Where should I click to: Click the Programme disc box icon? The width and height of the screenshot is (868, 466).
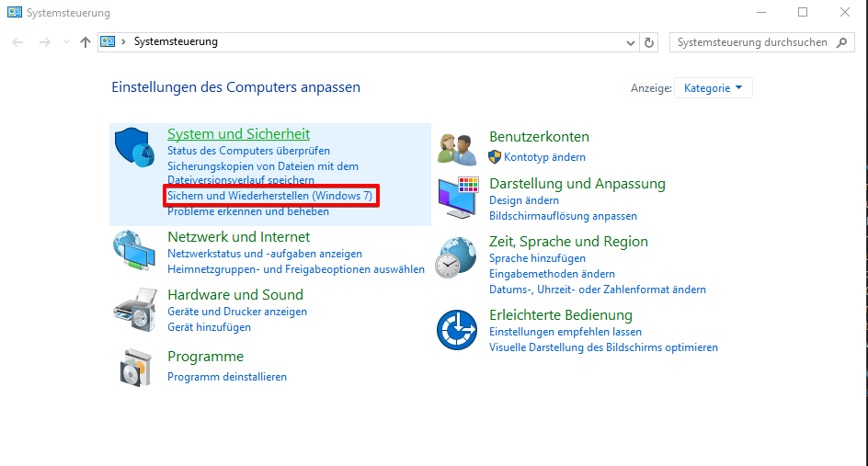pyautogui.click(x=136, y=367)
